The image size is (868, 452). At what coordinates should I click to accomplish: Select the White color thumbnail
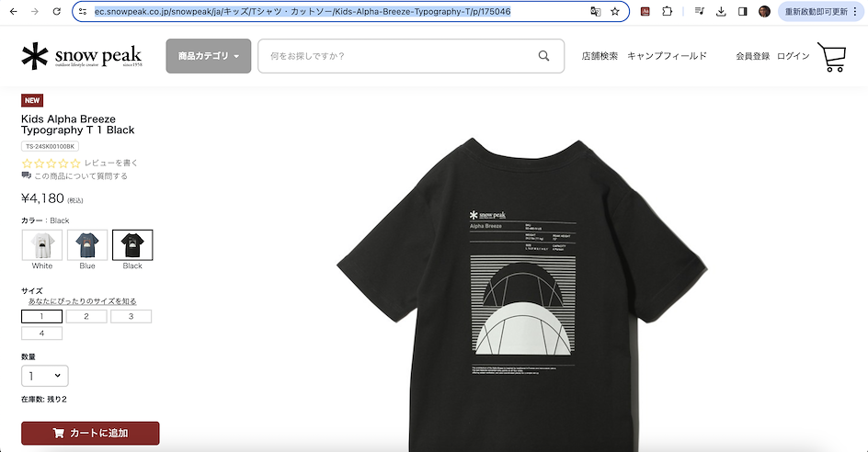tap(42, 244)
